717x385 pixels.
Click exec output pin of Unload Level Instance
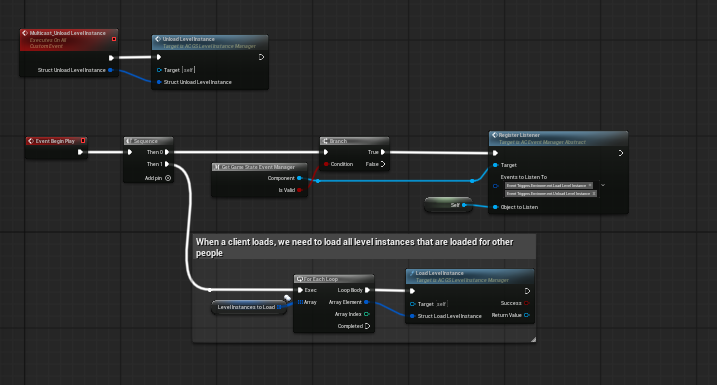(x=261, y=57)
